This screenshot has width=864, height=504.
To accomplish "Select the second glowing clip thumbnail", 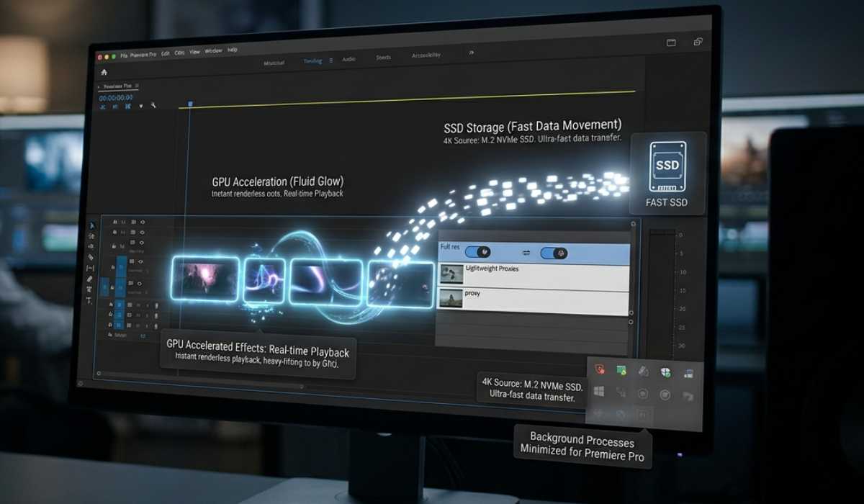I will point(264,280).
